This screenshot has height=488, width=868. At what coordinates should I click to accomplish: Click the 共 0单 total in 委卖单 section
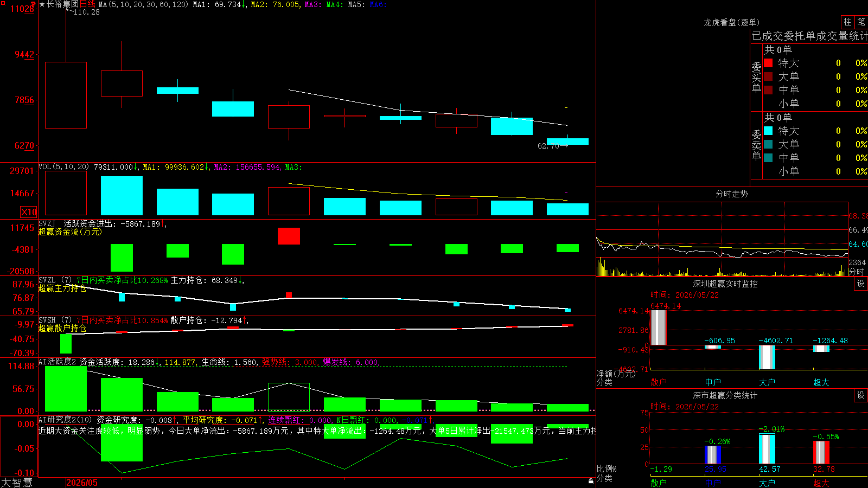778,118
